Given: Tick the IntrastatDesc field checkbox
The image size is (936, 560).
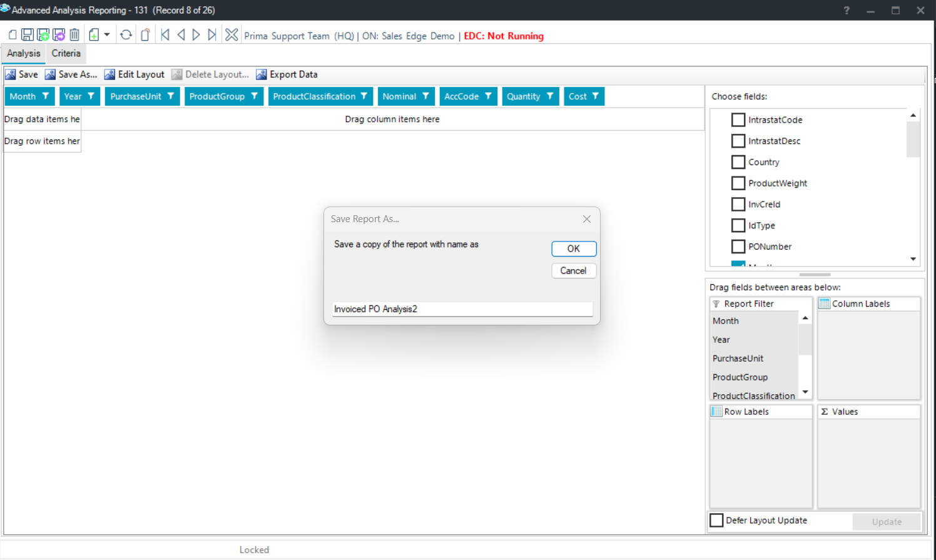Looking at the screenshot, I should point(738,141).
